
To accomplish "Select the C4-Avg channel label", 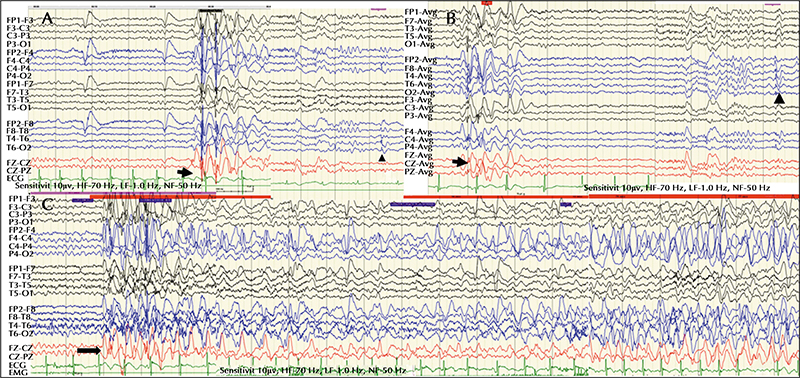I will (418, 139).
